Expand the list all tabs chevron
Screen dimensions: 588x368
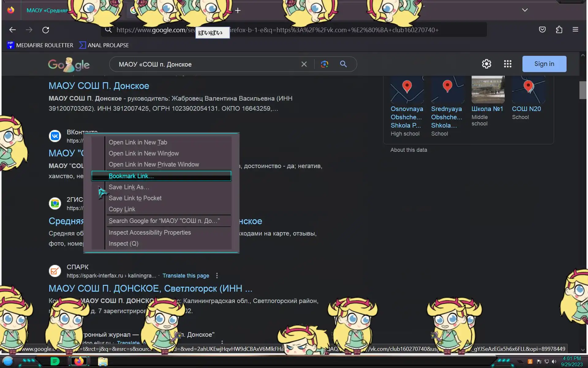click(525, 10)
